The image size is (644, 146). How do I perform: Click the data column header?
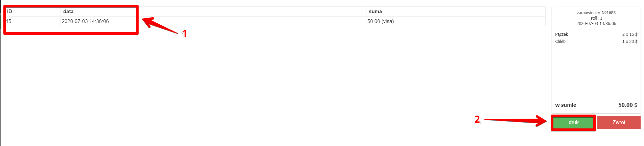point(68,11)
